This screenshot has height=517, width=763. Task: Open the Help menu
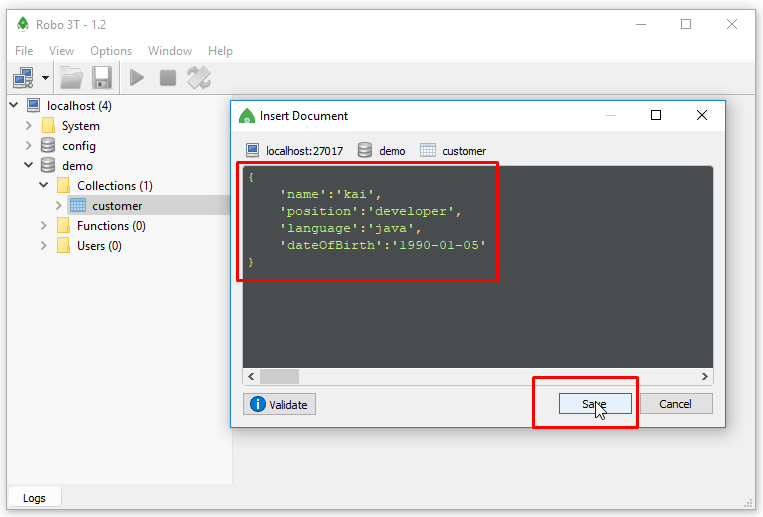click(x=220, y=51)
